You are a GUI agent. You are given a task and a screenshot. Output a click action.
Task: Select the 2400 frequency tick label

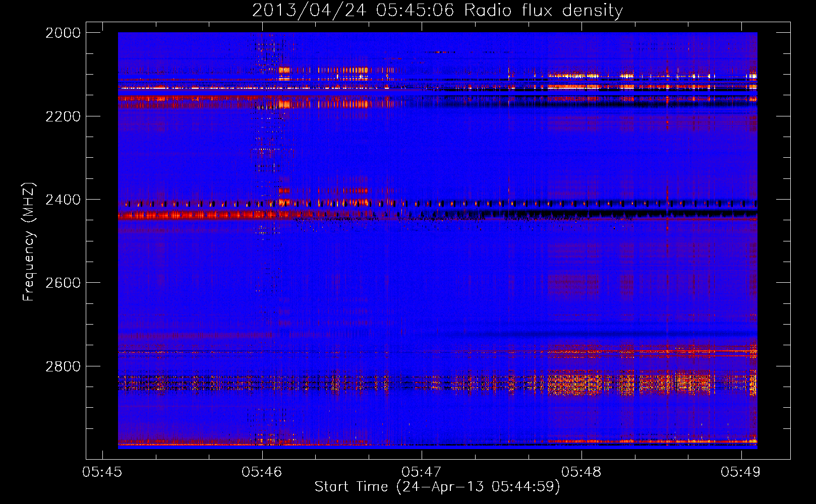[x=63, y=200]
